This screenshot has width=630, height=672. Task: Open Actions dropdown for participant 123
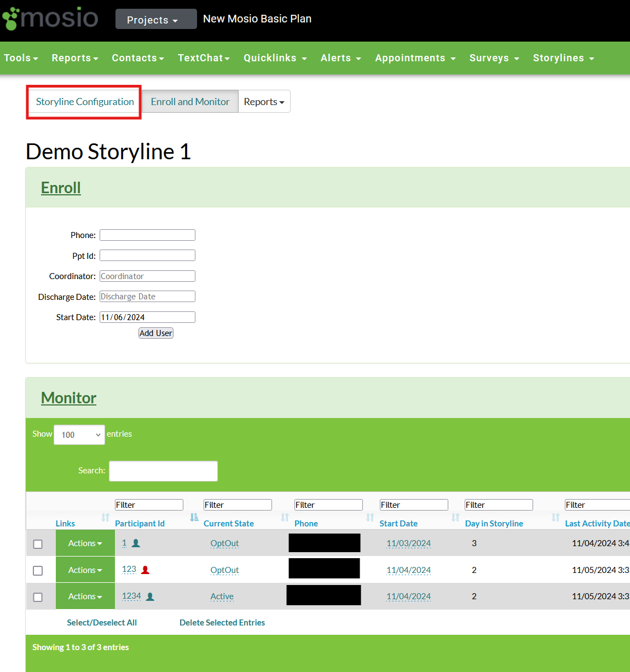[x=85, y=570]
